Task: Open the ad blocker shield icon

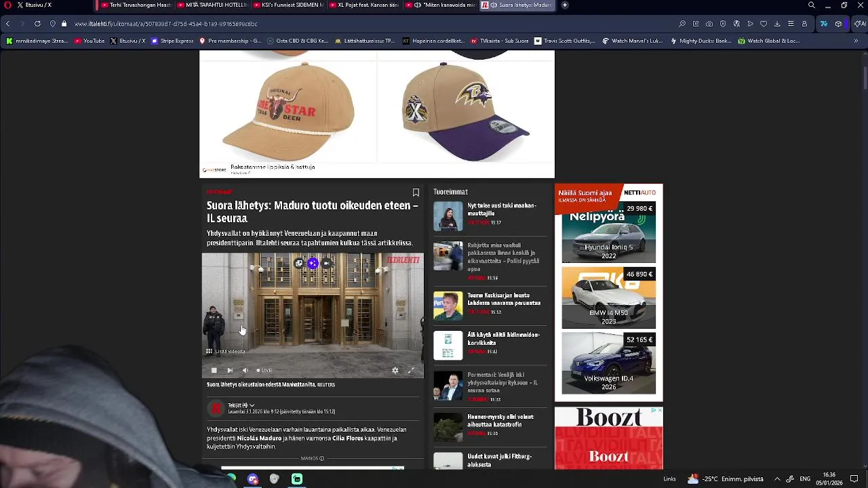Action: 723,24
